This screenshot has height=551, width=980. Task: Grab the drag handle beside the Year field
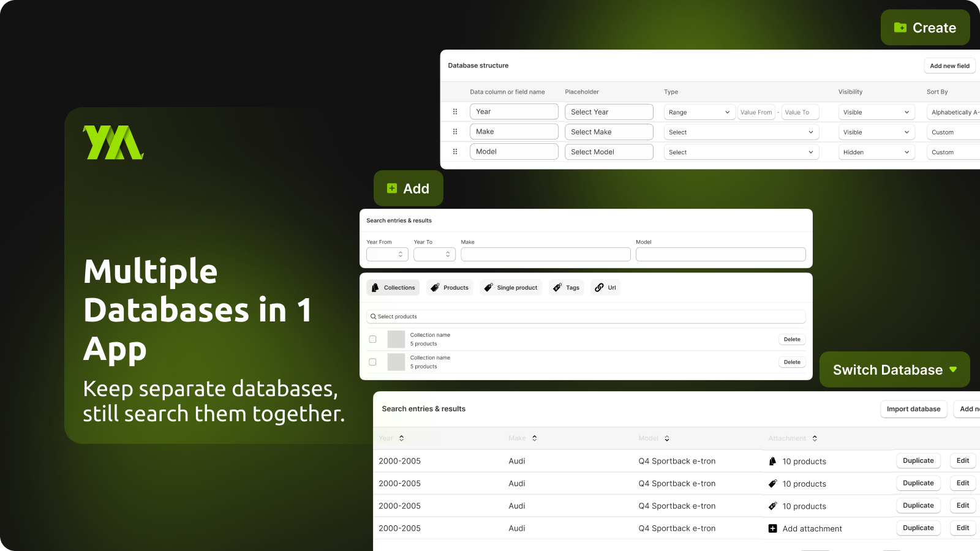tap(454, 111)
